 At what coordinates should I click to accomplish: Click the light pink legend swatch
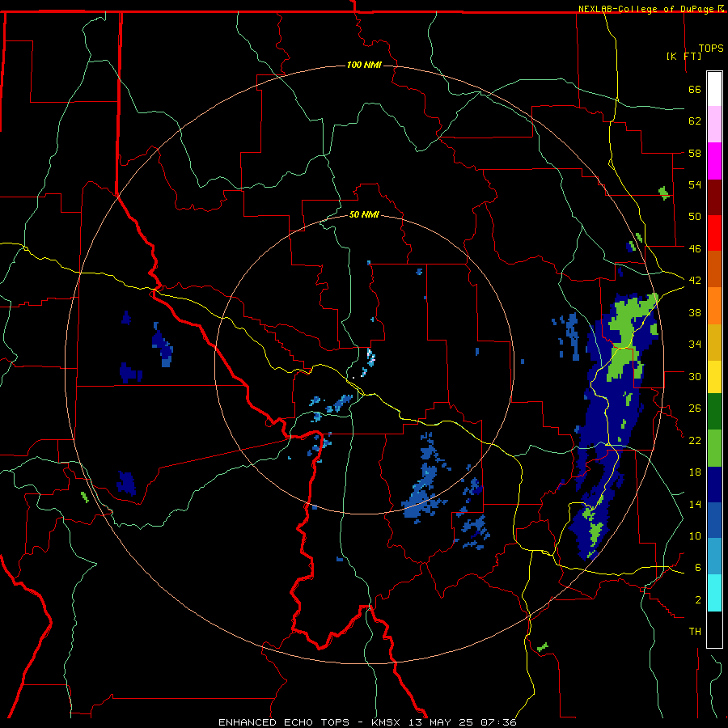pos(714,124)
